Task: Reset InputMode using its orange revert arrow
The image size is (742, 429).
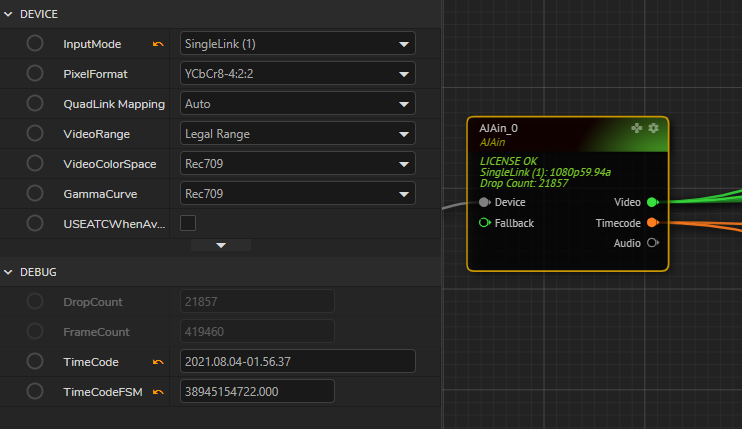Action: pos(158,44)
